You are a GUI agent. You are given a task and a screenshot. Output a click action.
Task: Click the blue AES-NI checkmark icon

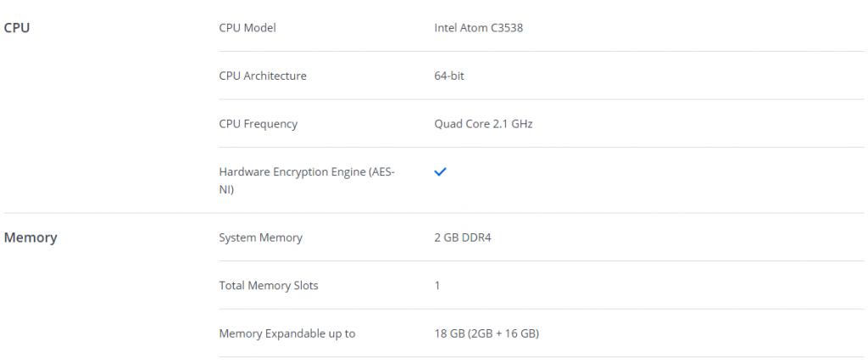[x=440, y=171]
